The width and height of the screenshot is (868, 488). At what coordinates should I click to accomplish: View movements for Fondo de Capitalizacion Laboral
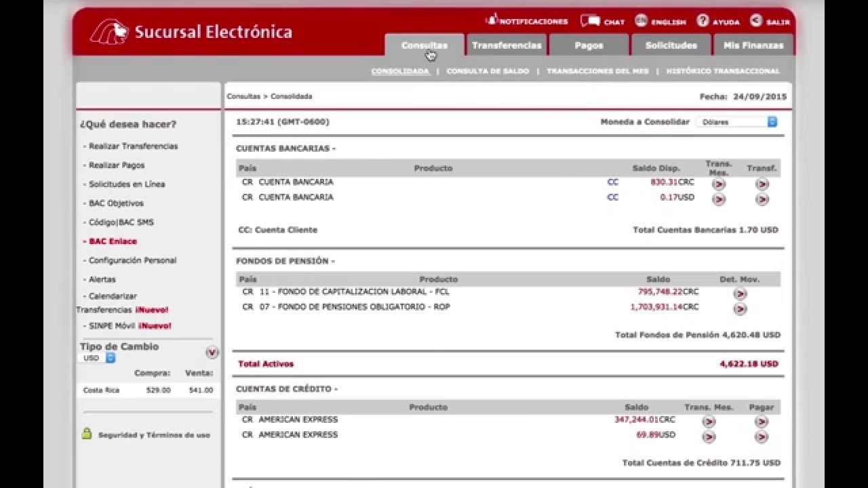pos(740,292)
